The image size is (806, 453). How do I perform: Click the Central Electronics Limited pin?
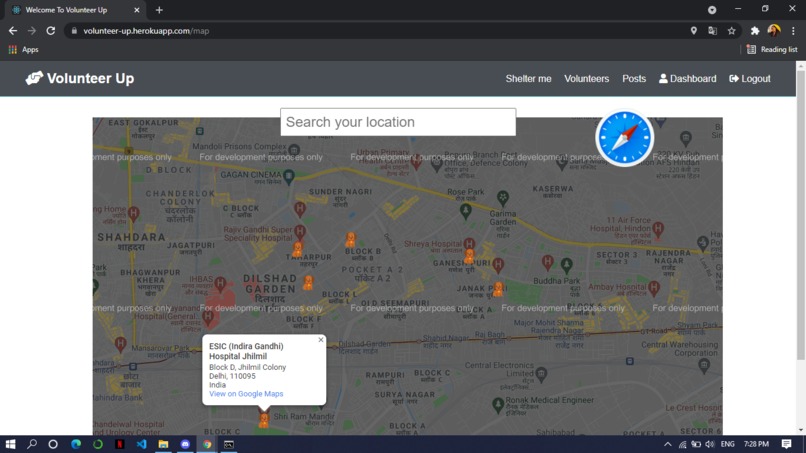[x=541, y=374]
